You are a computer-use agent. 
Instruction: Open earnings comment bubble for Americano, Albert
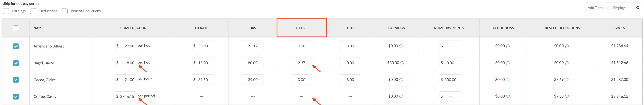point(401,46)
